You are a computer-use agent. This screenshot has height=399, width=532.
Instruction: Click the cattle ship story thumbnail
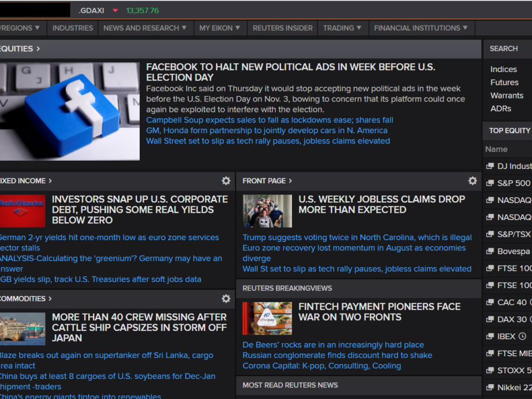point(22,329)
